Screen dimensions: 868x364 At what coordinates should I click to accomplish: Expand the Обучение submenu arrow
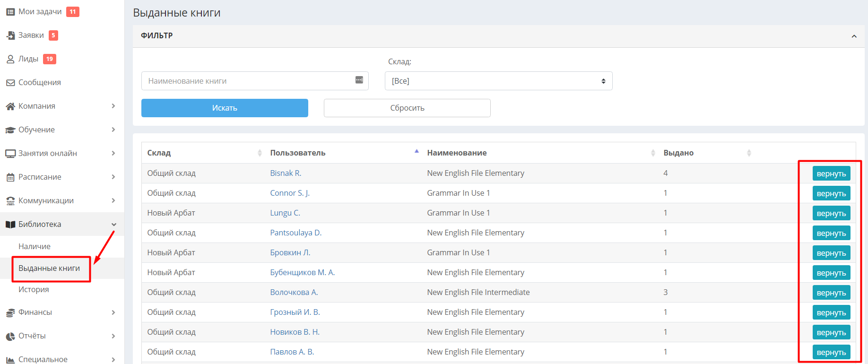(x=113, y=130)
